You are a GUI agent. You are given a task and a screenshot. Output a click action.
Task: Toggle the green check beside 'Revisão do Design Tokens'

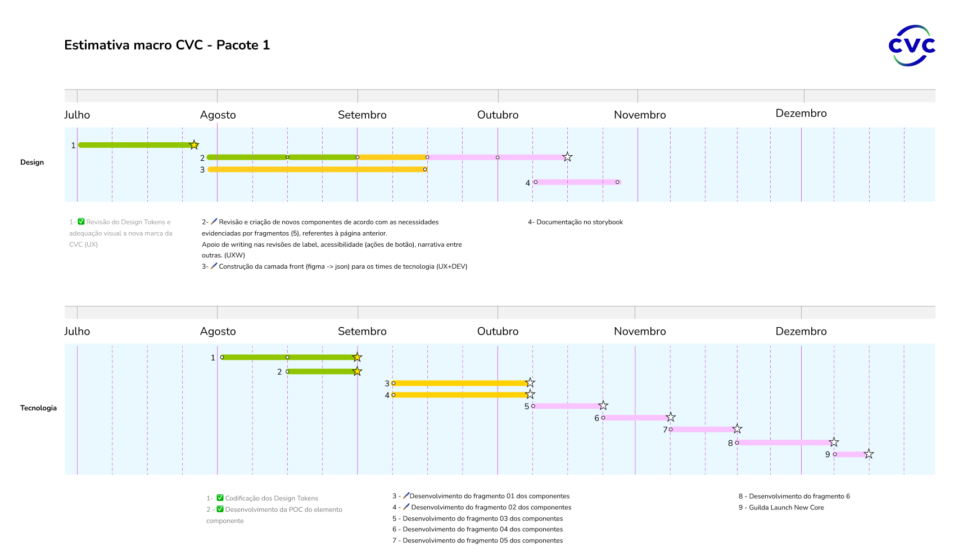click(x=81, y=222)
